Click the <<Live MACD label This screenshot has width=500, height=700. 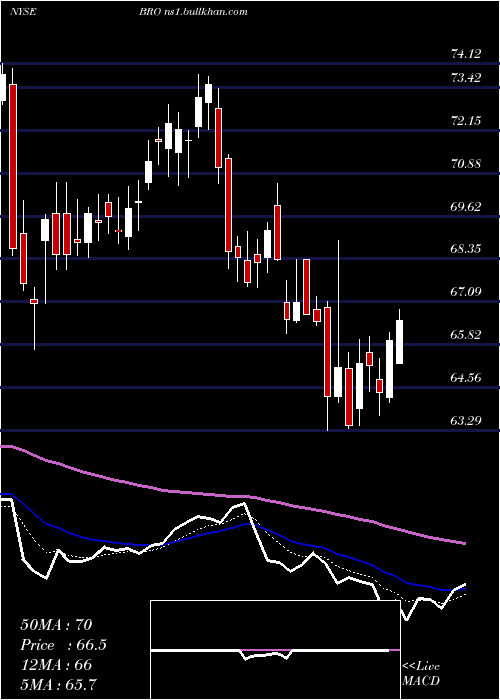tap(421, 673)
